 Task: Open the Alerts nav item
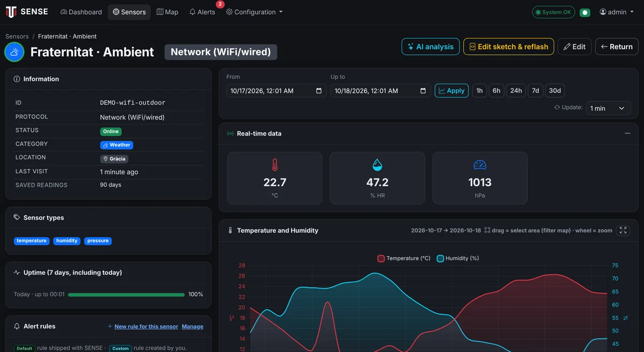(202, 12)
